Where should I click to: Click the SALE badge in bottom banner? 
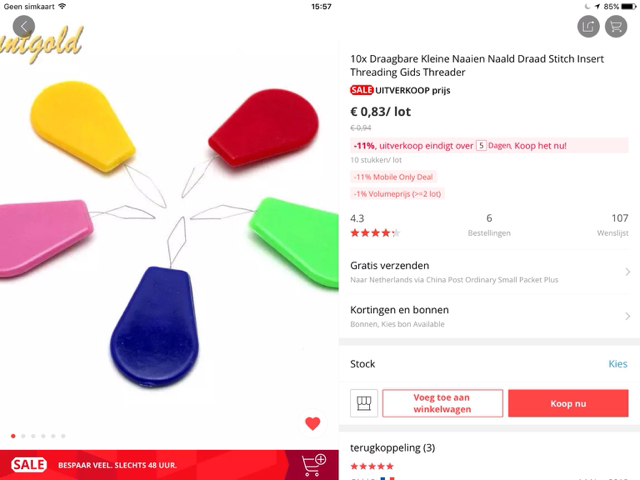29,464
